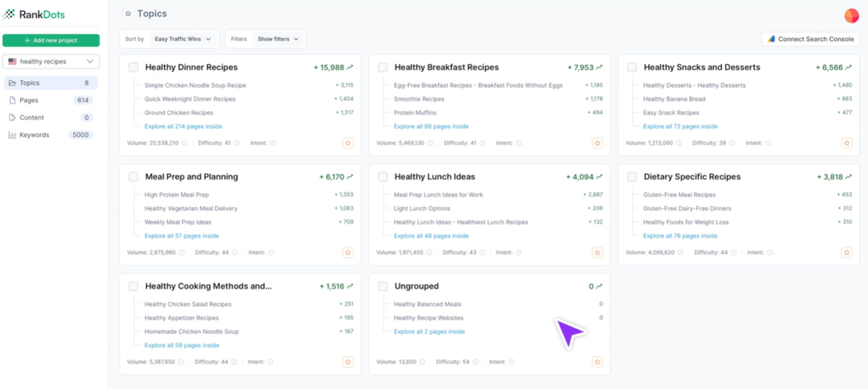868x389 pixels.
Task: Click Difficulty info icon in Healthy Snacks and Desserts
Action: (x=731, y=143)
